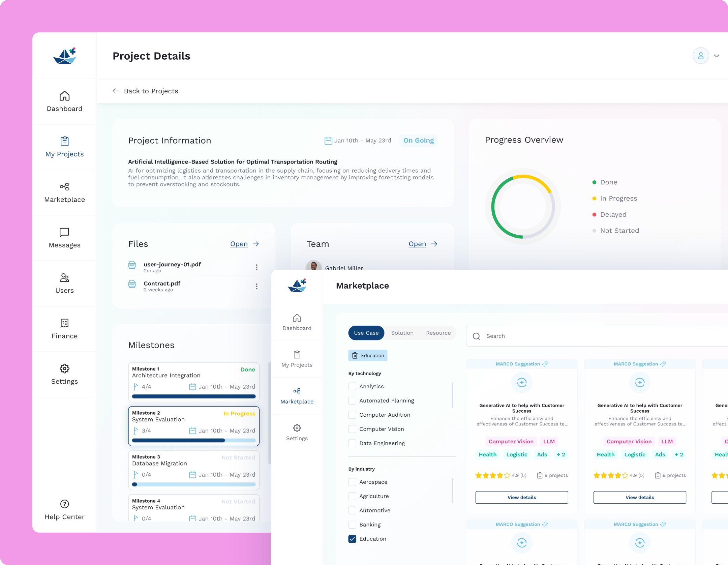Select the Contract.pdf file name
This screenshot has height=565, width=728.
click(x=162, y=284)
